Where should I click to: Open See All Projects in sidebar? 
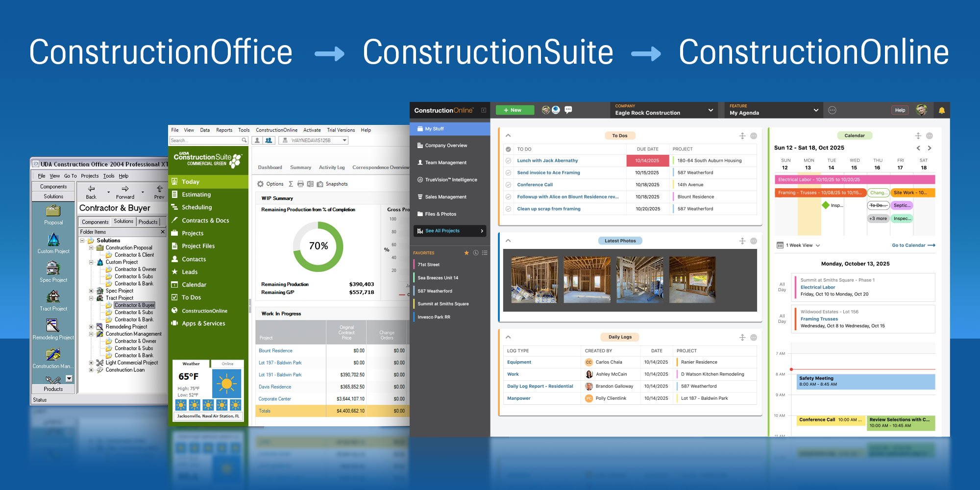tap(450, 231)
